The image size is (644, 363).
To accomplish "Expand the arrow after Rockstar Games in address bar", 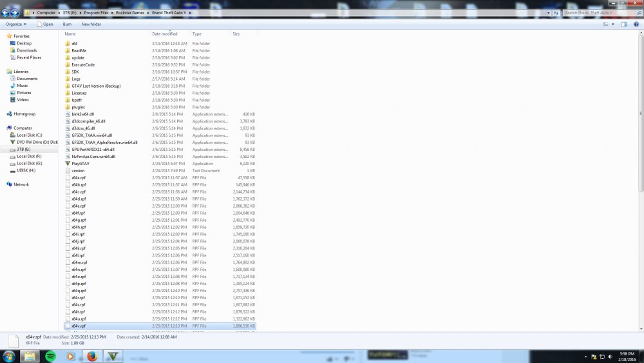I will click(x=148, y=13).
